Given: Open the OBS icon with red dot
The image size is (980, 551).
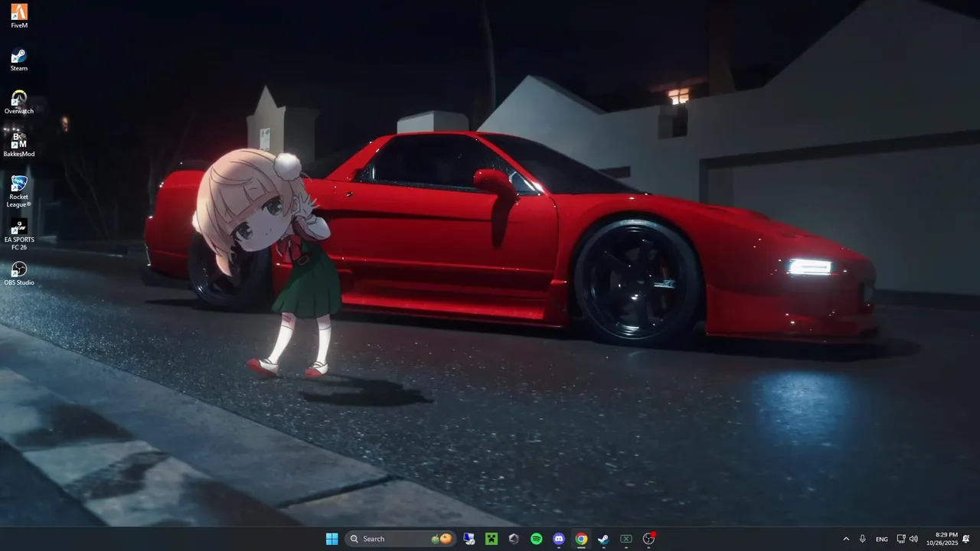Looking at the screenshot, I should (649, 539).
